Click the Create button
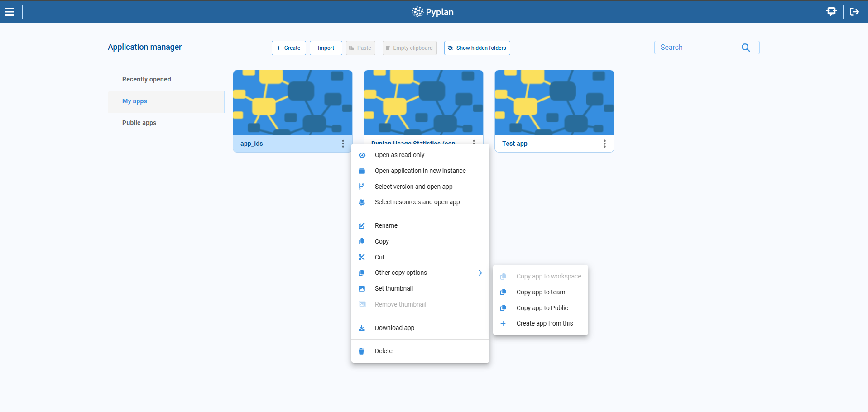 click(x=288, y=48)
